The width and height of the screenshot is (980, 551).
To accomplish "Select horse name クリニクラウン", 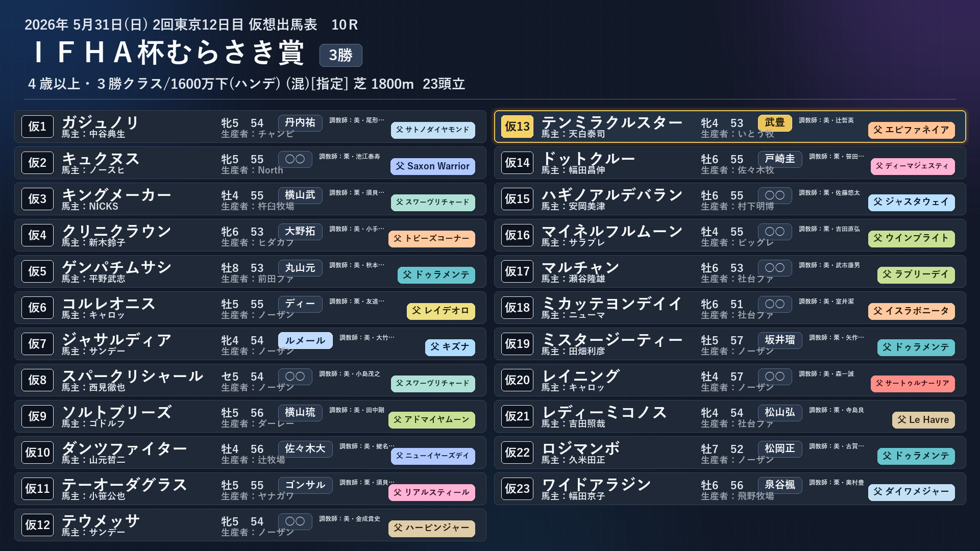I will tap(116, 231).
